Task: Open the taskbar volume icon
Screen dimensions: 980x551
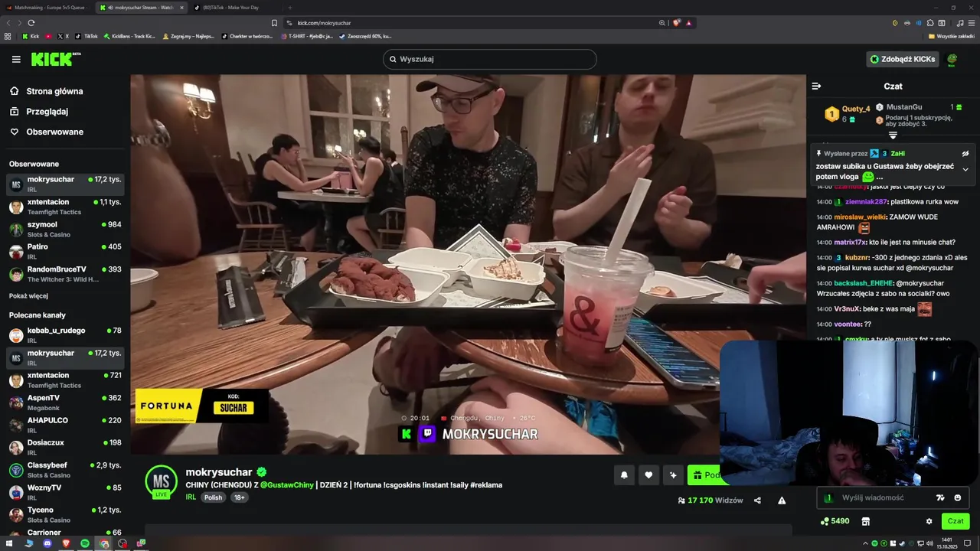Action: pos(930,543)
